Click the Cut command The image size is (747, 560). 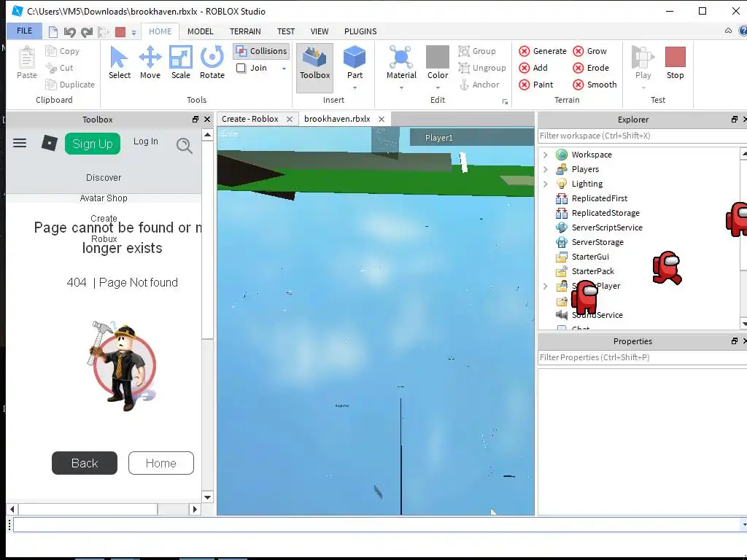coord(60,68)
